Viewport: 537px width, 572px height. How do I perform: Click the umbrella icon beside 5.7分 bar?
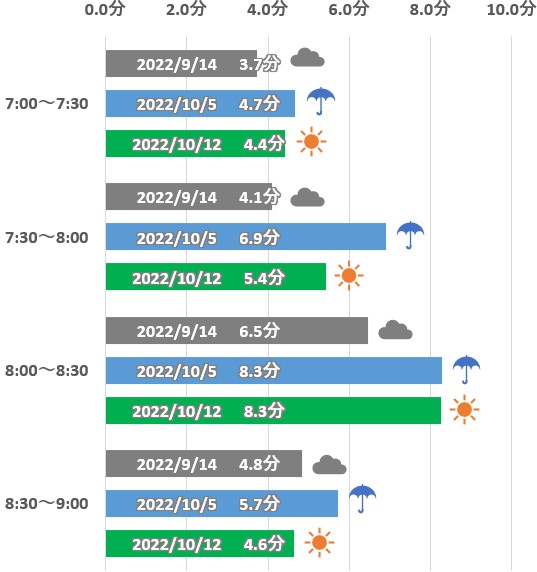tap(362, 498)
